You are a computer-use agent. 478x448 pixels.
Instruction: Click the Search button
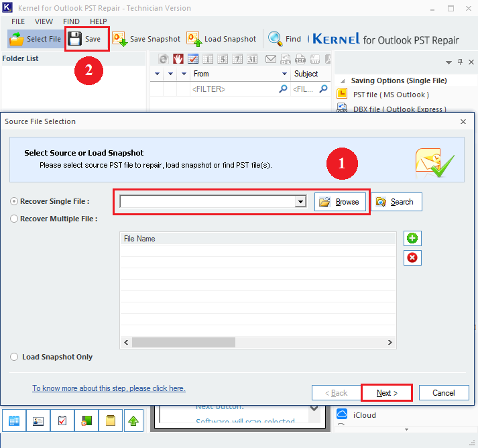397,202
